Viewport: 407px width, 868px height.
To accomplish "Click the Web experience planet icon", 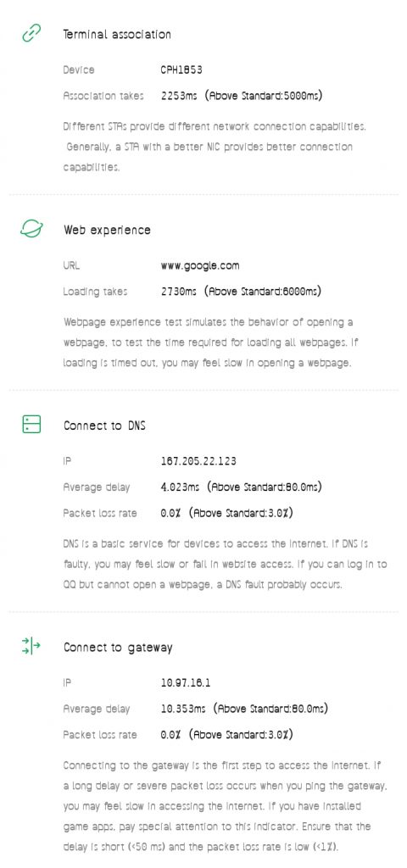I will coord(31,229).
